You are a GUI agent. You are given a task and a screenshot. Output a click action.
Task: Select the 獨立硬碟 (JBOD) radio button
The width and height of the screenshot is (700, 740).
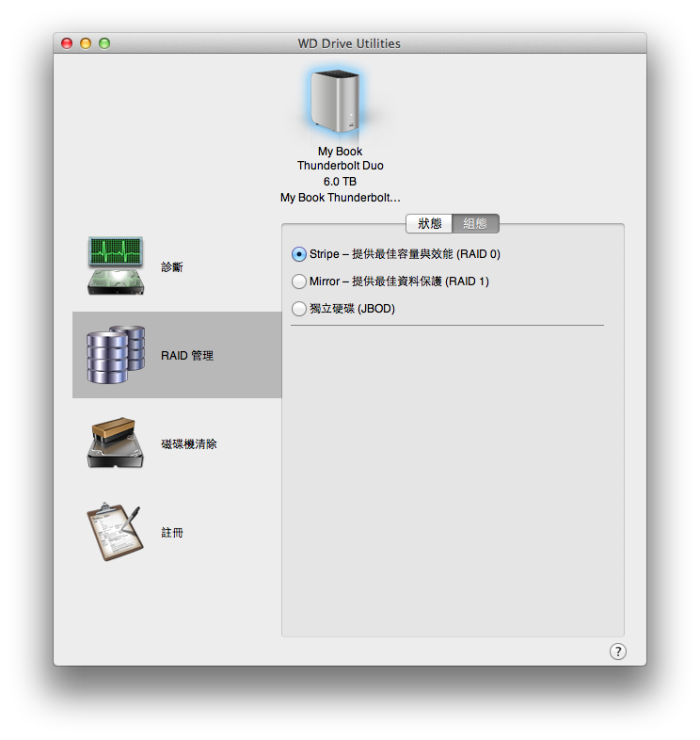coord(299,308)
